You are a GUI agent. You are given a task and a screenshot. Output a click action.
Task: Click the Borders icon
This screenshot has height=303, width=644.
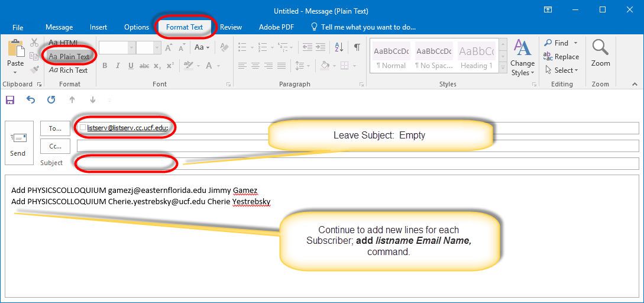(344, 65)
